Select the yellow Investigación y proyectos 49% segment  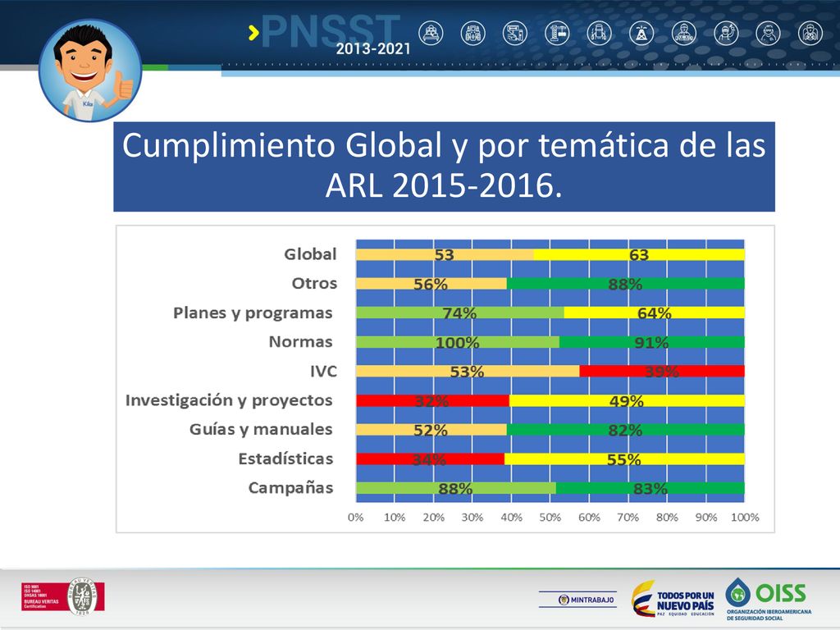coord(627,400)
